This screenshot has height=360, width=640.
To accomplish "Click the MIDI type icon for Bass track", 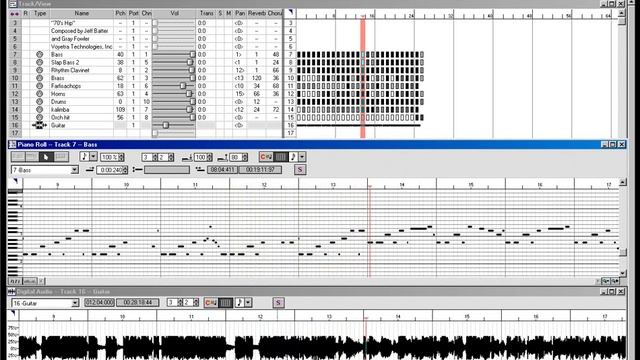I will (x=39, y=54).
